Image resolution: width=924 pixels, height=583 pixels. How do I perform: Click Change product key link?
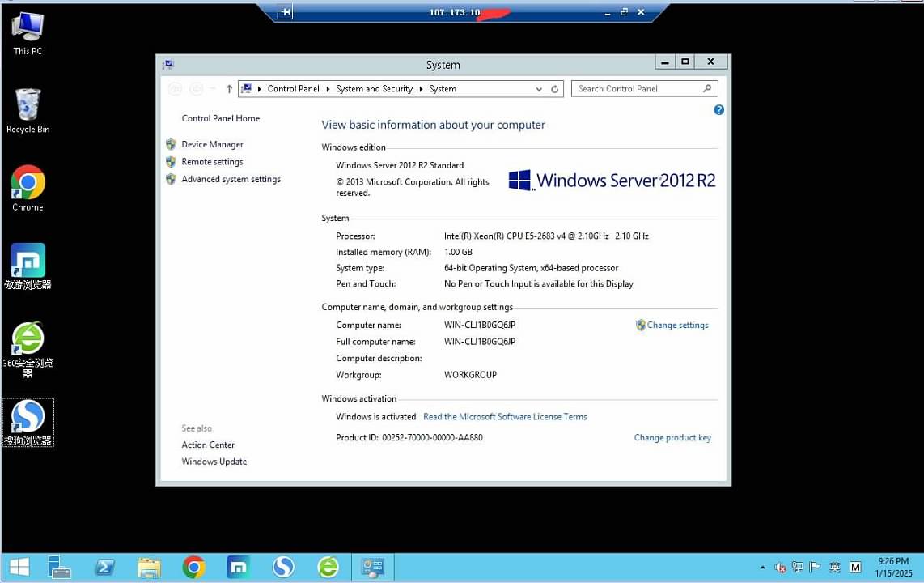(x=672, y=437)
